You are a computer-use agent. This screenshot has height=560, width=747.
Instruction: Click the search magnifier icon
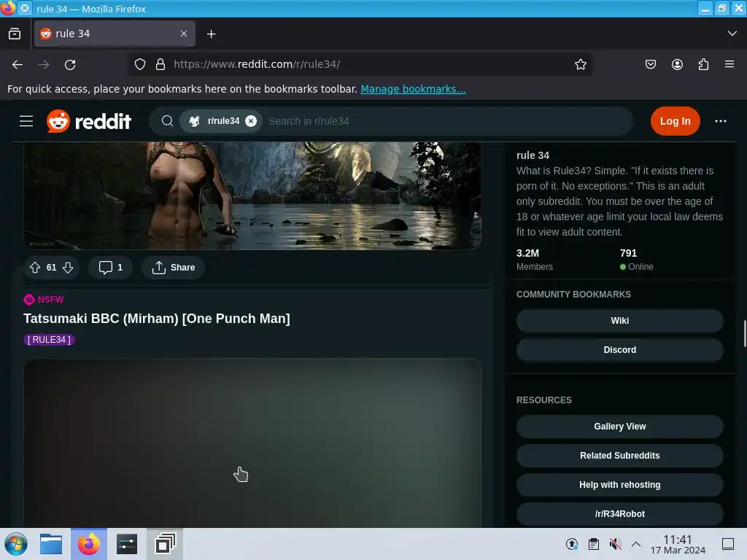click(167, 121)
